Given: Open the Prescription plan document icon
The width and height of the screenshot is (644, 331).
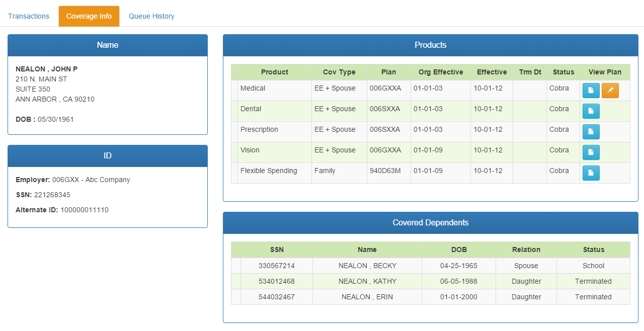Looking at the screenshot, I should pyautogui.click(x=591, y=132).
